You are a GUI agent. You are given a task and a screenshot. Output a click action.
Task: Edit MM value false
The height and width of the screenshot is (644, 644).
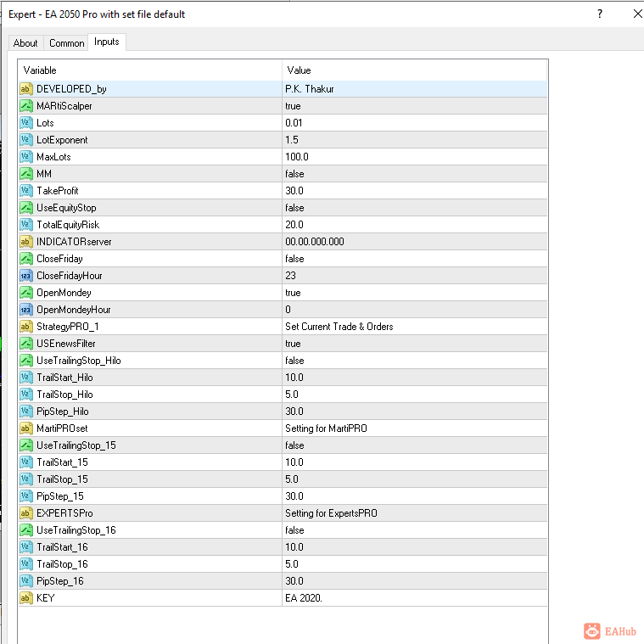click(414, 174)
